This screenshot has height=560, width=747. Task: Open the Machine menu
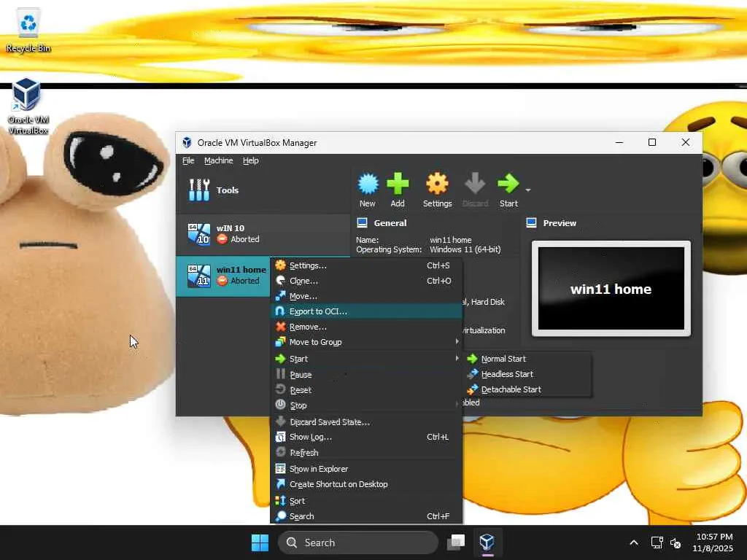point(219,160)
